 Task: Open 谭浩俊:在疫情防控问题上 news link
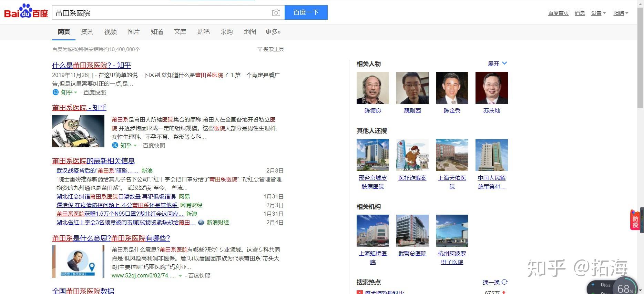[117, 205]
